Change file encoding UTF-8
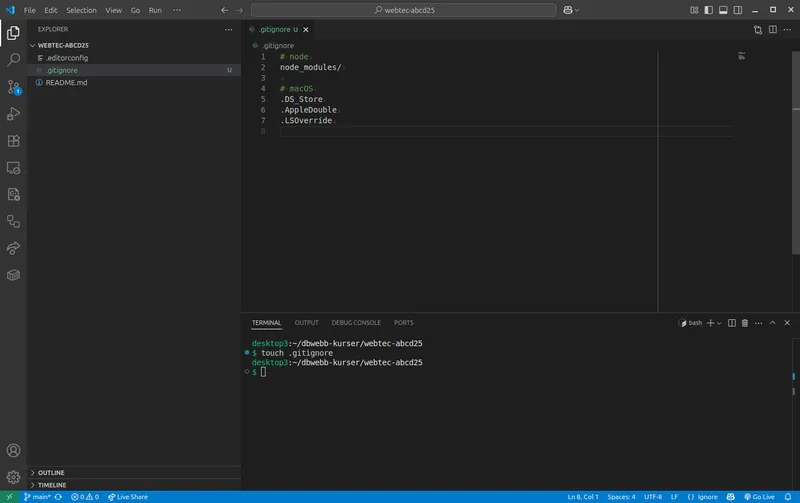Viewport: 800px width, 503px height. (653, 497)
